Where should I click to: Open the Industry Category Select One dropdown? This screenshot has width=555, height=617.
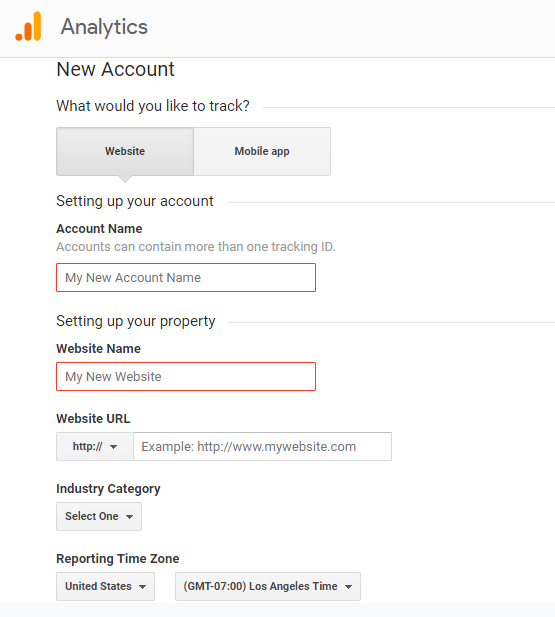click(99, 516)
